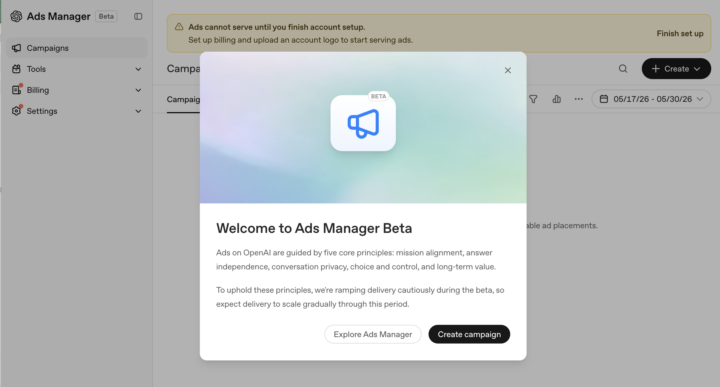Click Finish set up link
This screenshot has height=387, width=720.
tap(680, 34)
